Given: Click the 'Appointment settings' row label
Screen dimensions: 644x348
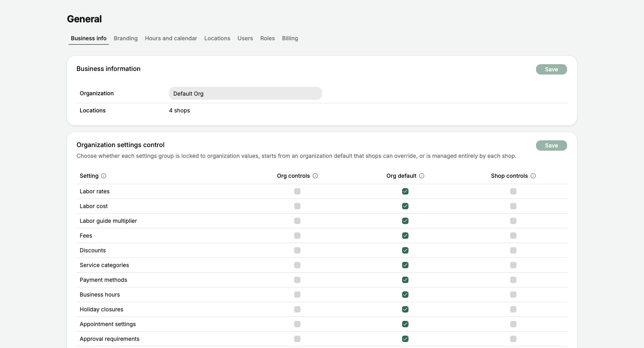Looking at the screenshot, I should 108,324.
